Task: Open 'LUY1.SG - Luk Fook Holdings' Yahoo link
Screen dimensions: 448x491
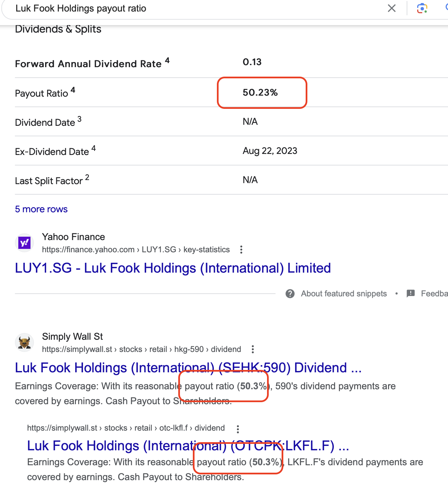Action: tap(173, 268)
